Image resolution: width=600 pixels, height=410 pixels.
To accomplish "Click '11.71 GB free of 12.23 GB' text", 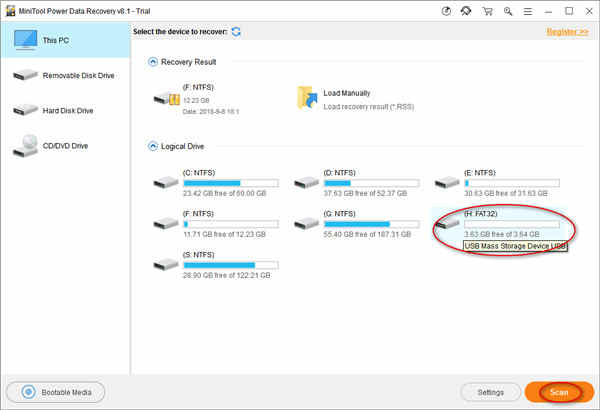I will point(224,234).
